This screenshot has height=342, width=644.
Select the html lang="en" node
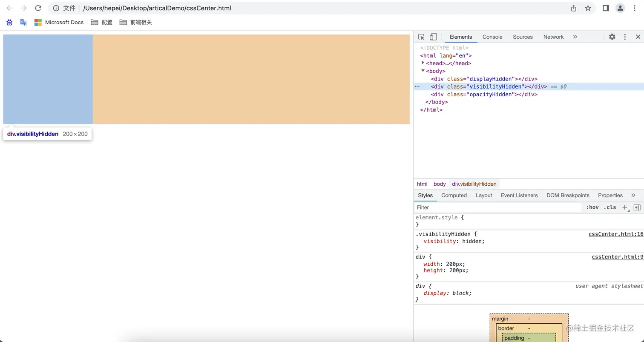point(446,55)
